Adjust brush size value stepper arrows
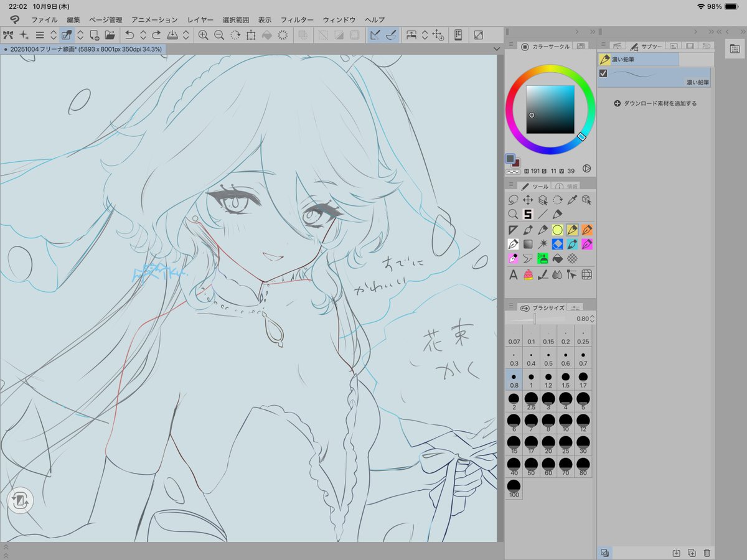747x560 pixels. [592, 319]
